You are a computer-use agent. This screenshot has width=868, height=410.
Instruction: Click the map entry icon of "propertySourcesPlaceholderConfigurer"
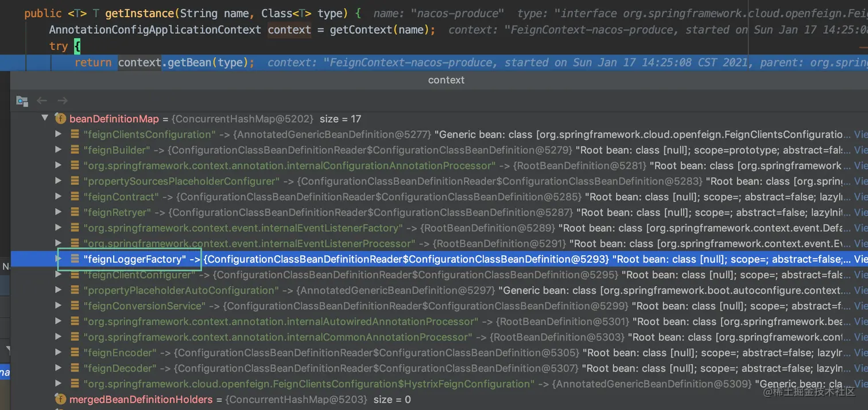75,181
